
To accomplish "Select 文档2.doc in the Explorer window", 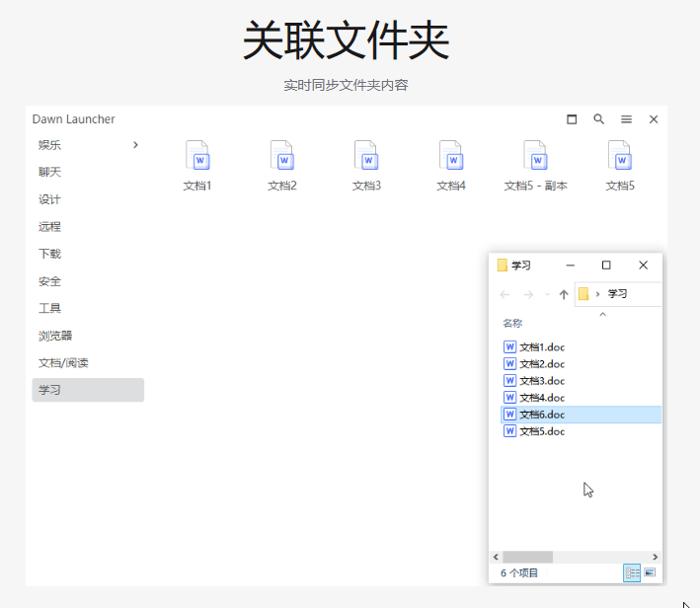I will (x=542, y=364).
